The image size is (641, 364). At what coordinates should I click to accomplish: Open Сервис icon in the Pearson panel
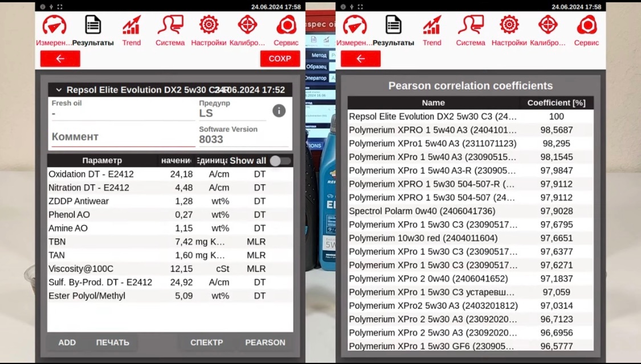click(x=587, y=25)
